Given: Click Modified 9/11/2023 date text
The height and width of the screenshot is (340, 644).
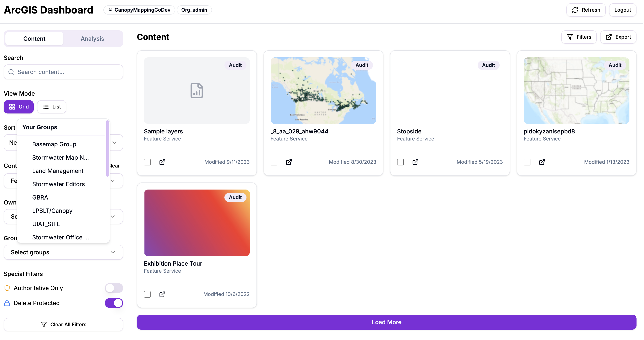Looking at the screenshot, I should 227,162.
